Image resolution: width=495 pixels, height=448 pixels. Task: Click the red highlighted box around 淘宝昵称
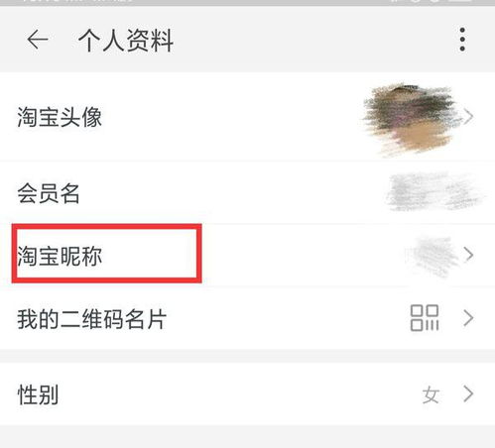[106, 254]
